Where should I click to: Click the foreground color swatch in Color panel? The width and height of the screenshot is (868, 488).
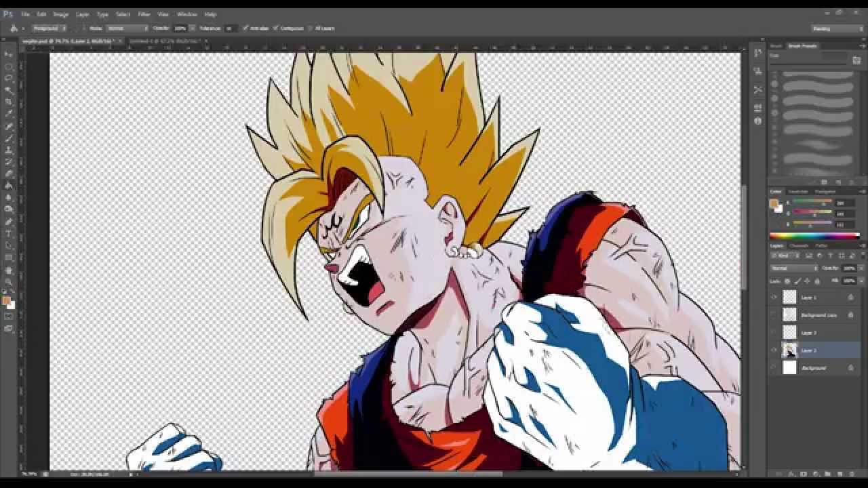pos(774,203)
